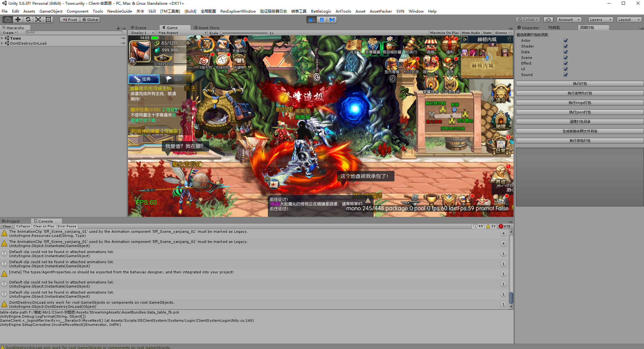Screen dimensions: 644x349
Task: Open the Layout dropdown
Action: pyautogui.click(x=629, y=20)
